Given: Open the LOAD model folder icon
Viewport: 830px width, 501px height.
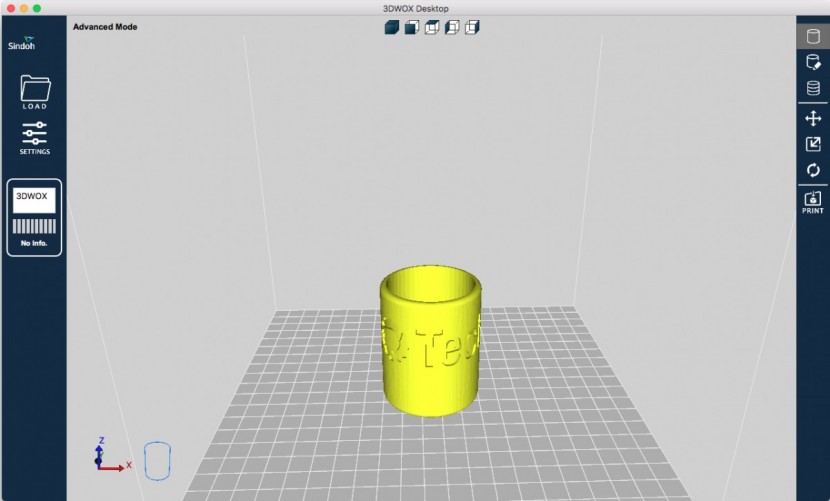Looking at the screenshot, I should pos(35,92).
